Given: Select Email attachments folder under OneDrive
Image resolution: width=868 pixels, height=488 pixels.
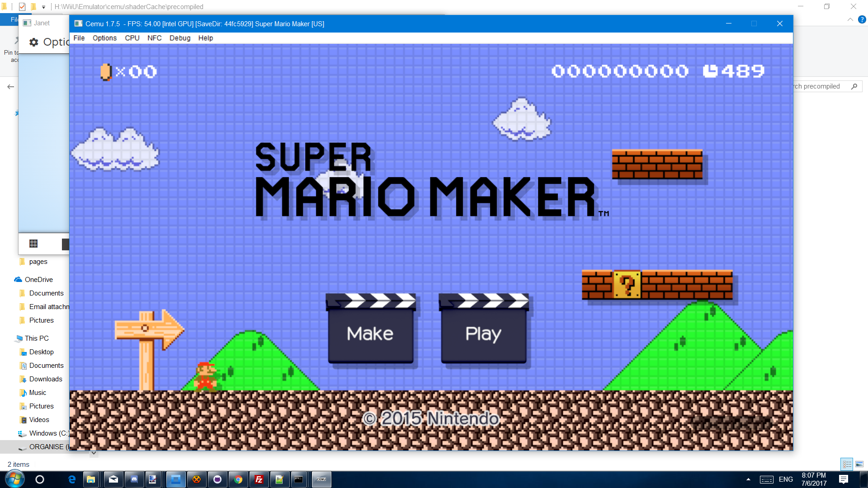Looking at the screenshot, I should coord(49,307).
